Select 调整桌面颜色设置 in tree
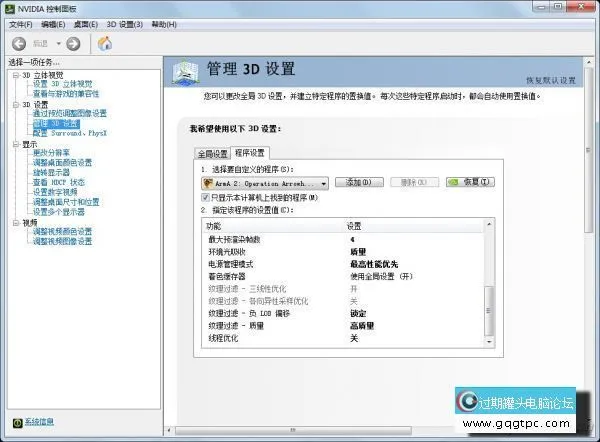 62,163
